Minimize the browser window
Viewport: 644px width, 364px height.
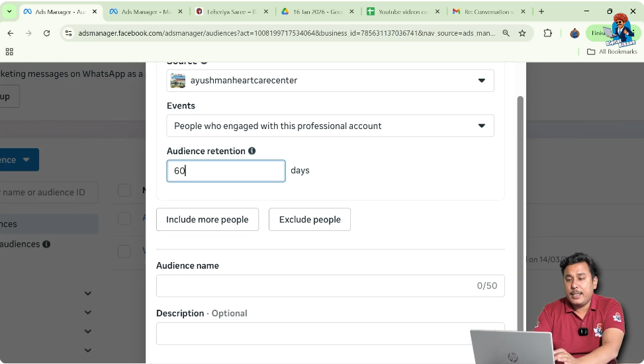(586, 11)
